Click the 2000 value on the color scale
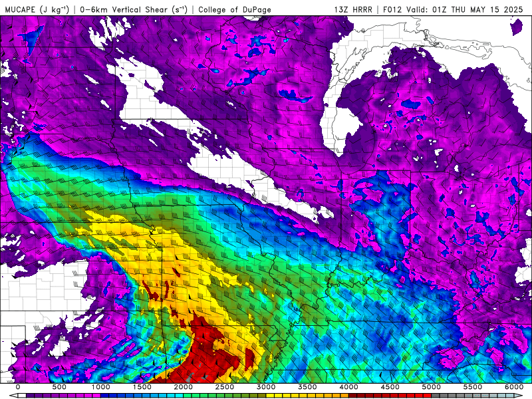The height and width of the screenshot is (399, 532). point(184,387)
